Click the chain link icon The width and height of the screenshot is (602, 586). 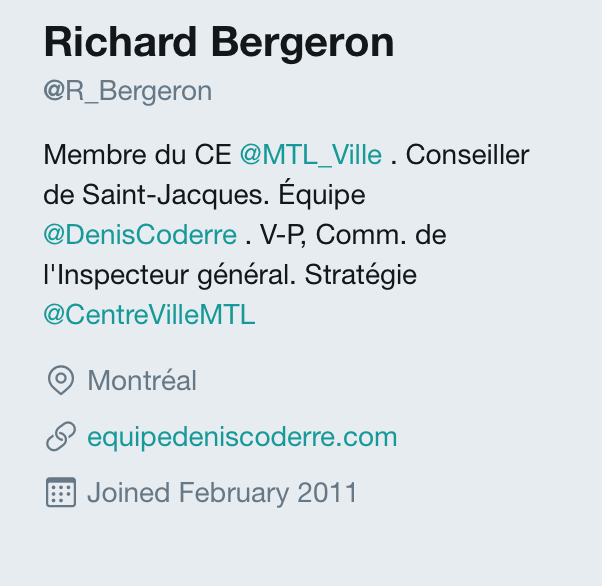[61, 437]
